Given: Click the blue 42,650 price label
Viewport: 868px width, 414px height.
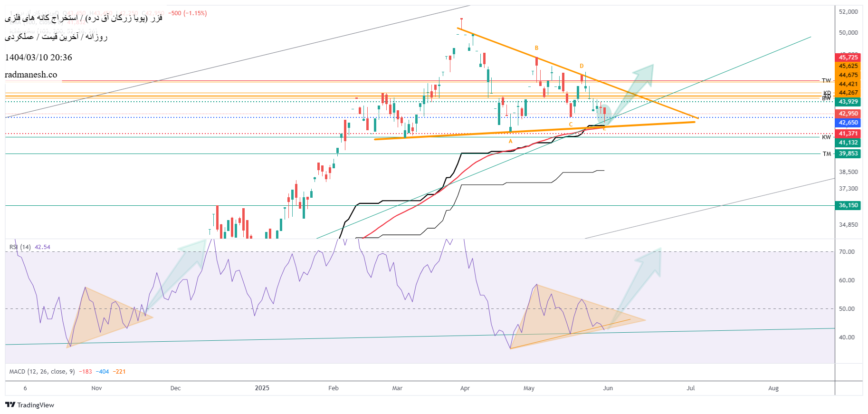Looking at the screenshot, I should 848,123.
